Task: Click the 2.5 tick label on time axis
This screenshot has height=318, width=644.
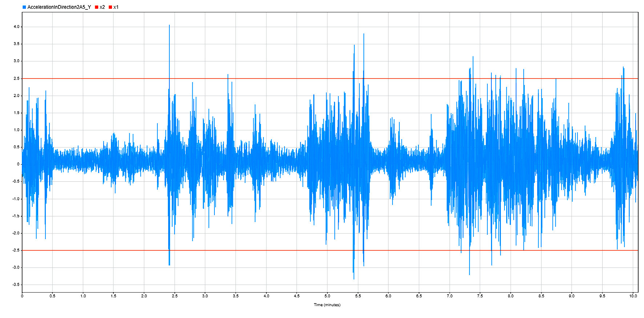Action: point(175,296)
